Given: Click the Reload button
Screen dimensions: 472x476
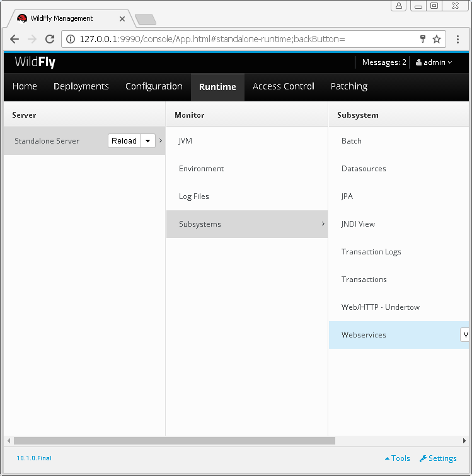Looking at the screenshot, I should (x=124, y=141).
